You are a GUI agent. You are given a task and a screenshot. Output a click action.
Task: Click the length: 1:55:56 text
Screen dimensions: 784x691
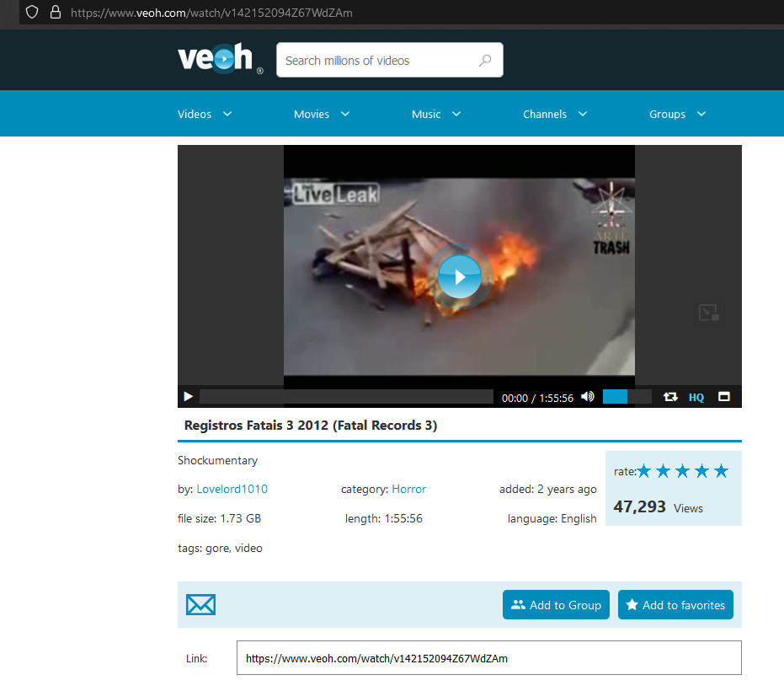(x=383, y=518)
